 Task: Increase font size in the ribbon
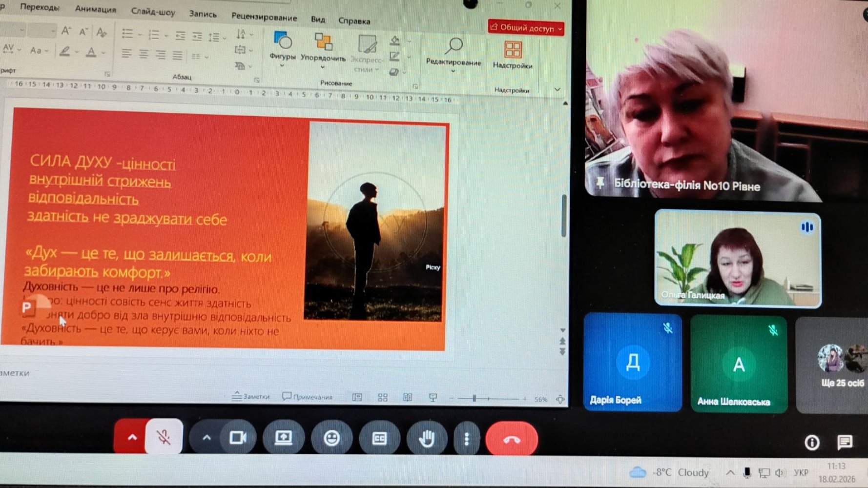coord(66,32)
